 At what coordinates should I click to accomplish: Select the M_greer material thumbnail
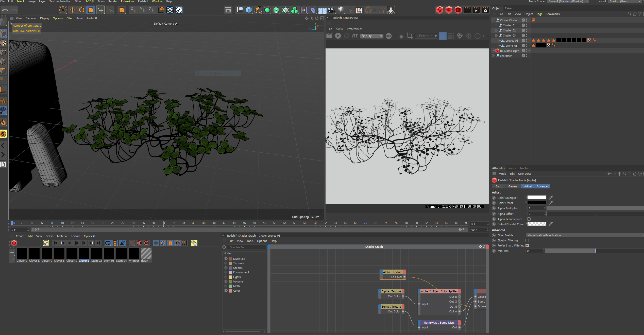click(134, 255)
